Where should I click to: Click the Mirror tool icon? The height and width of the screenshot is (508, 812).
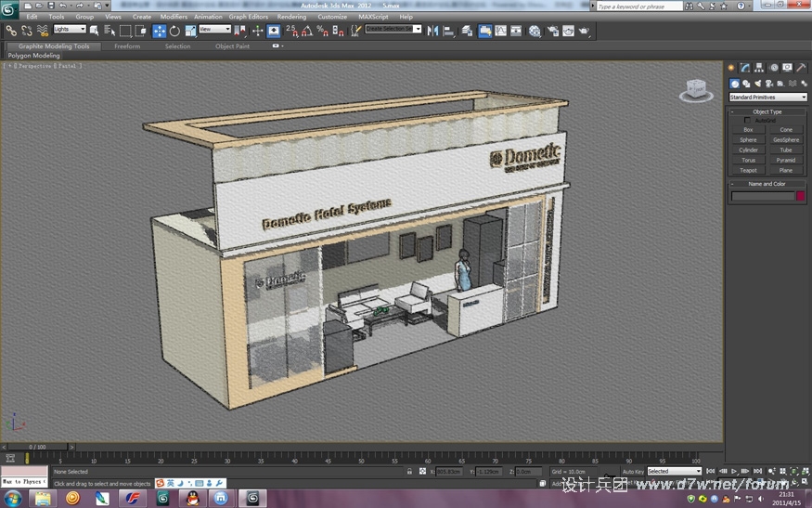point(432,31)
